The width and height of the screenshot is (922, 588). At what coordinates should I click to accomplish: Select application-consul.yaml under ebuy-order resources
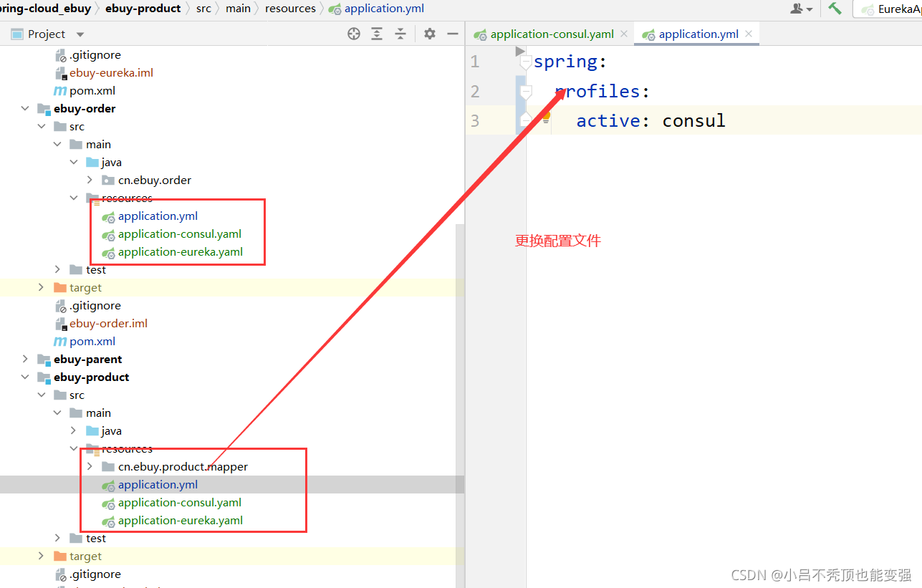[180, 234]
